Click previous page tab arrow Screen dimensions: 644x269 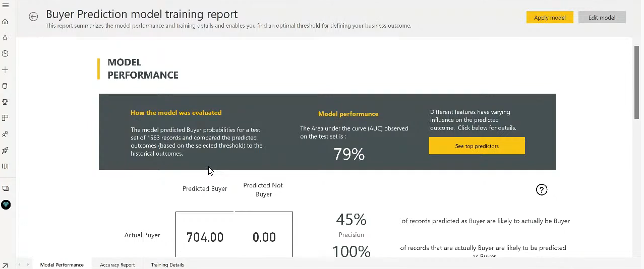point(20,264)
